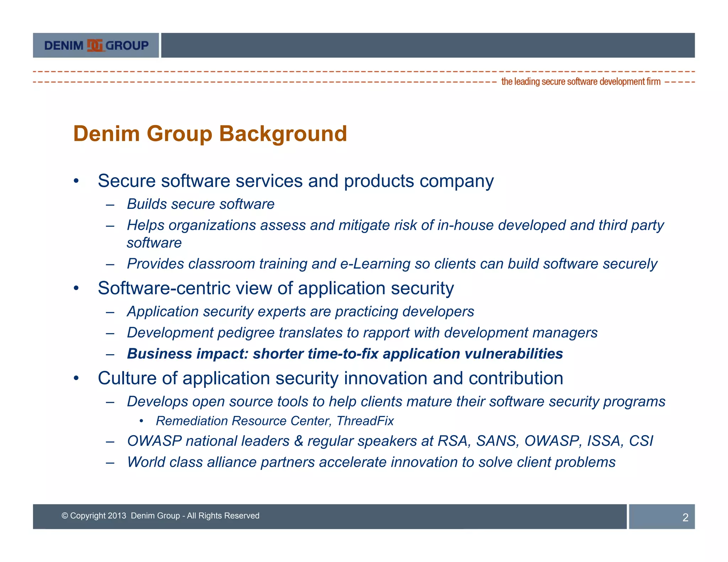The height and width of the screenshot is (562, 728).
Task: Click 'Culture of application security innovation' bullet
Action: 330,378
